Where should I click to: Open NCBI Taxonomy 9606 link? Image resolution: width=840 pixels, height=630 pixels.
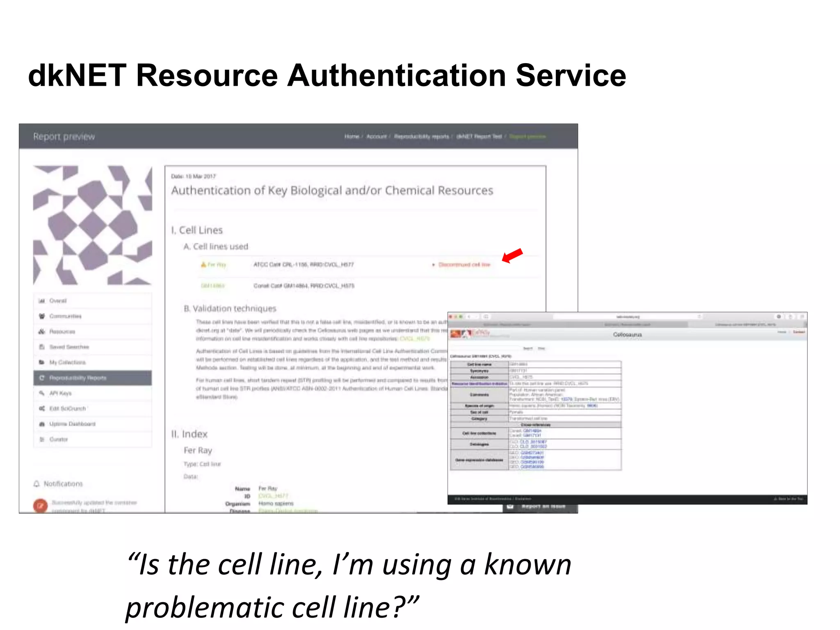[592, 406]
